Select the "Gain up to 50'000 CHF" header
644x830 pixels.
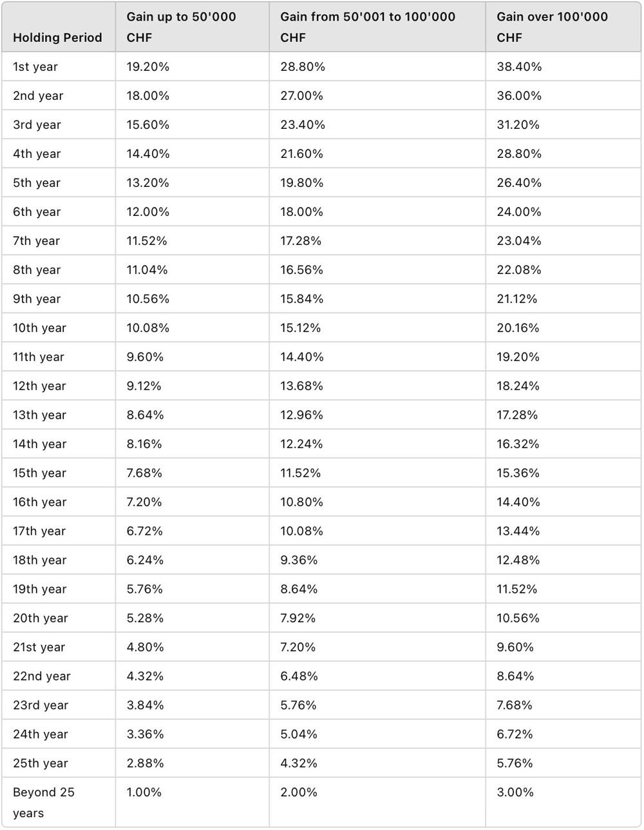click(181, 27)
